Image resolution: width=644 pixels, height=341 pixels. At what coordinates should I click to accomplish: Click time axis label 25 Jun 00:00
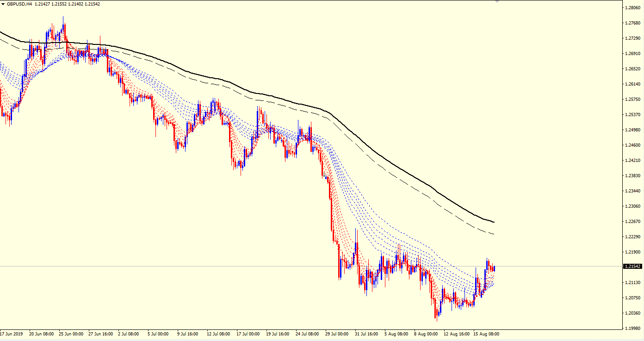click(71, 334)
